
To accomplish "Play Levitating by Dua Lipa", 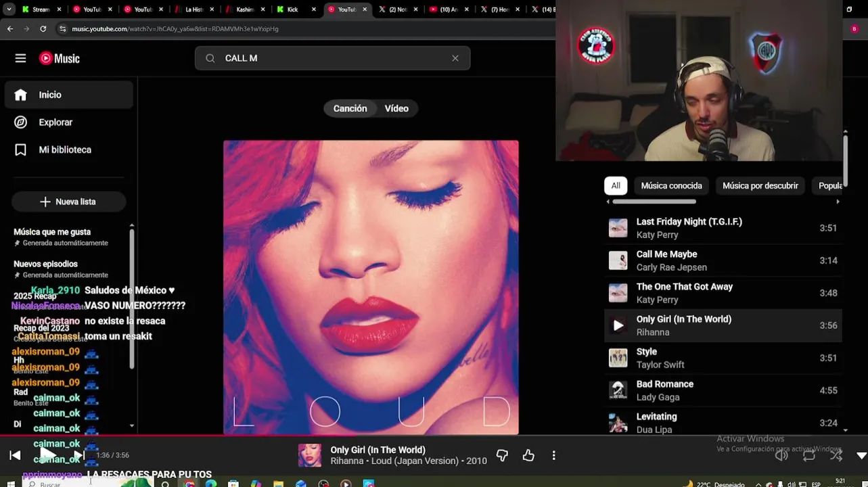I will pyautogui.click(x=723, y=423).
